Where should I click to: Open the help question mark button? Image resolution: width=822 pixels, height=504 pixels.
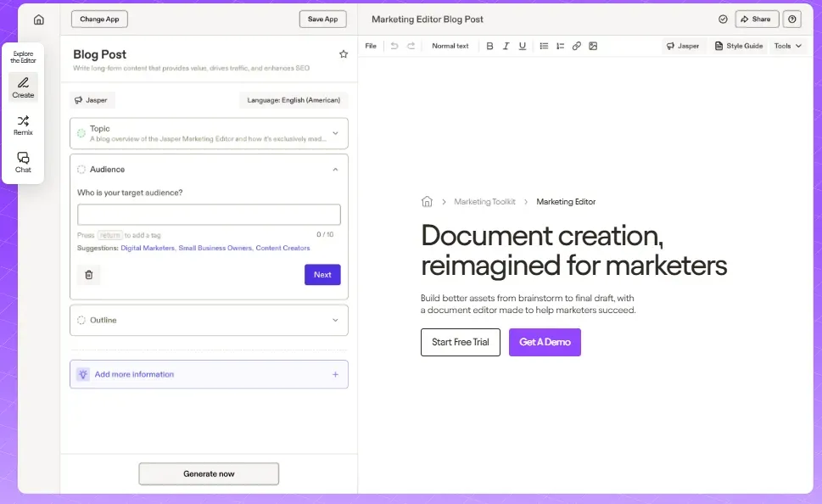coord(792,20)
